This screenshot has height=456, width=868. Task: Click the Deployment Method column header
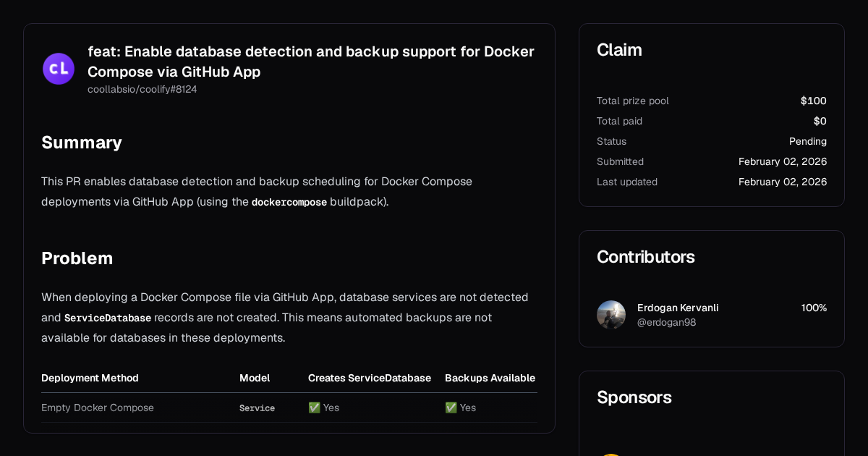pos(90,378)
